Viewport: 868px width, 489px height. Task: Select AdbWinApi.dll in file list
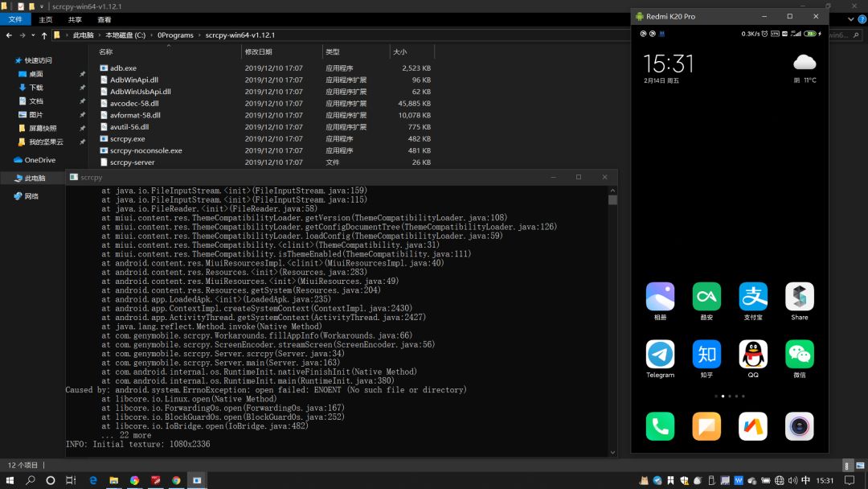click(x=134, y=80)
